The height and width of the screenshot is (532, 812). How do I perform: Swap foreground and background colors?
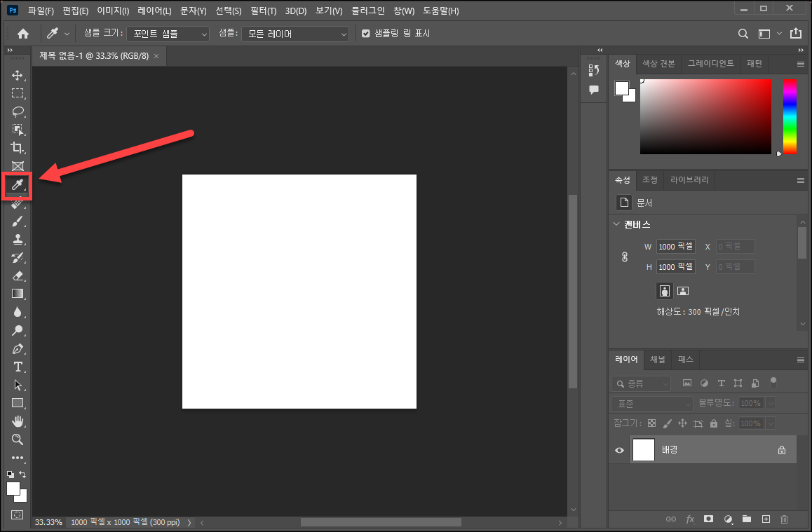pos(22,474)
